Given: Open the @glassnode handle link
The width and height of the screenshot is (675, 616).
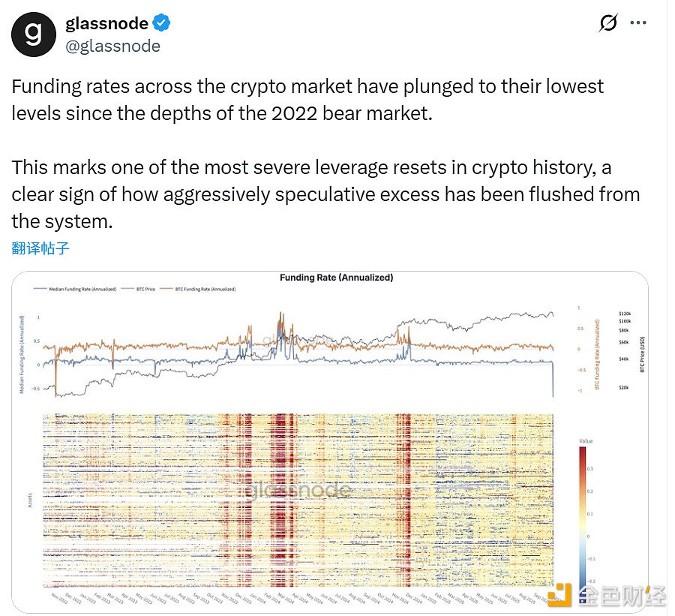Looking at the screenshot, I should (113, 46).
